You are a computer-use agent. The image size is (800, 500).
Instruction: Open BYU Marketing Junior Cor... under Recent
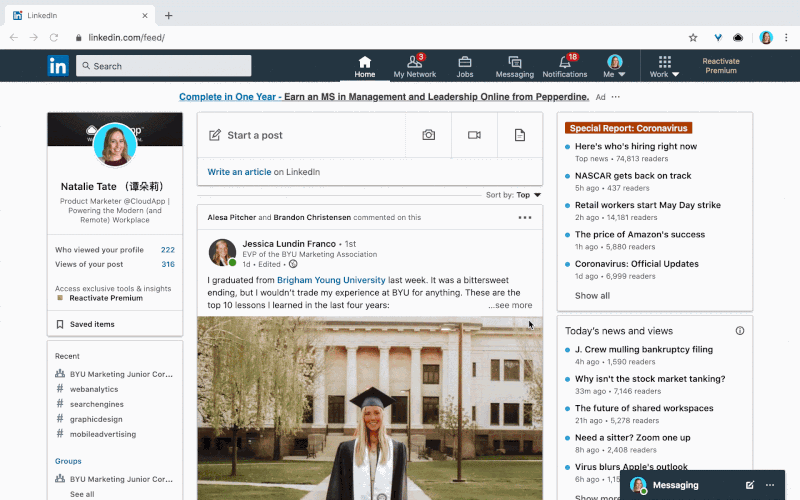point(121,374)
